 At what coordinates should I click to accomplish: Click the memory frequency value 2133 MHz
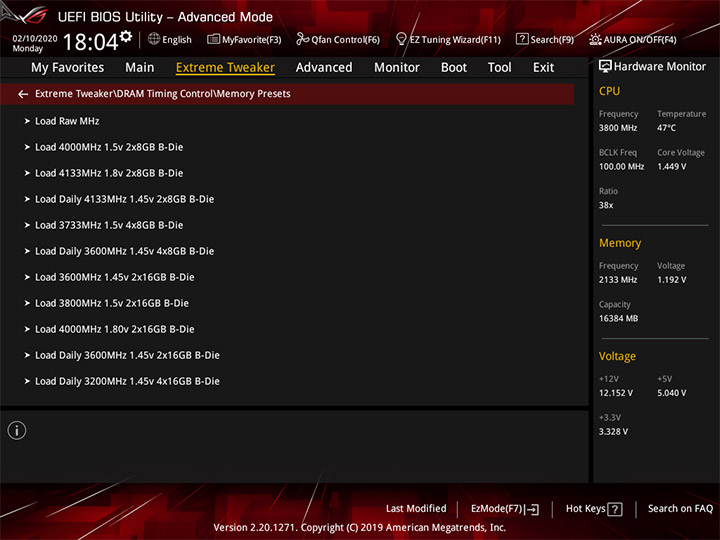618,280
